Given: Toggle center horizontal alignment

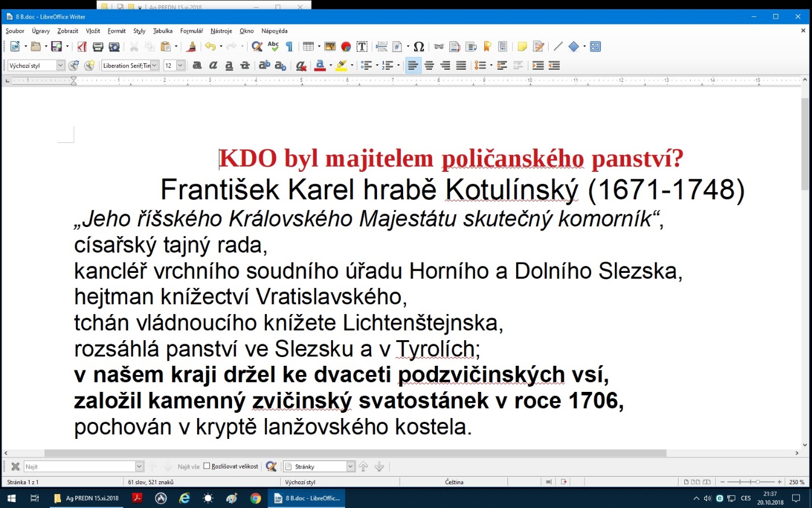Looking at the screenshot, I should click(x=429, y=66).
